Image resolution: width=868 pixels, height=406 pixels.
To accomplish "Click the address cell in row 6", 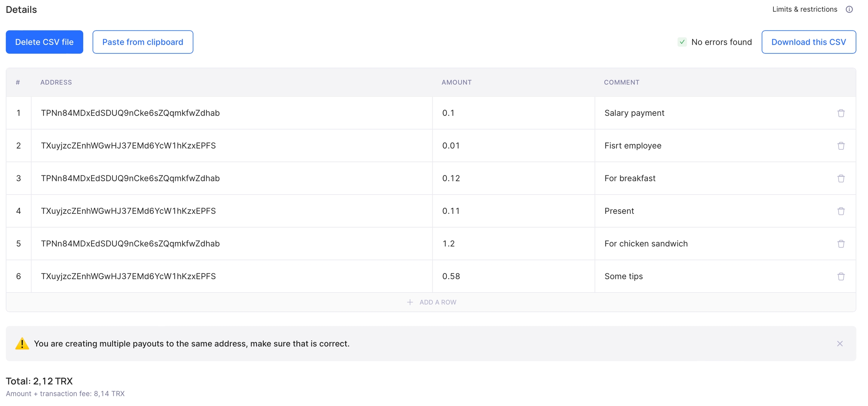I will click(x=128, y=277).
